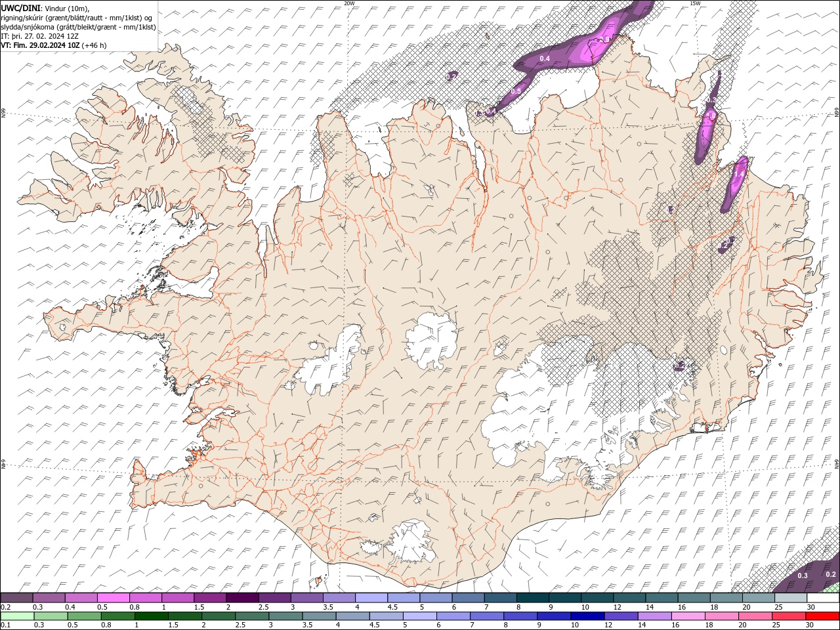Click the 0.3 value in bottom-right purple area
This screenshot has height=630, width=840.
click(x=803, y=576)
